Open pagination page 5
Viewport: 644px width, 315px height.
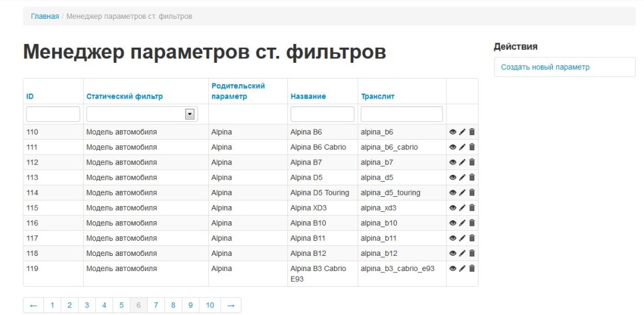(x=121, y=305)
